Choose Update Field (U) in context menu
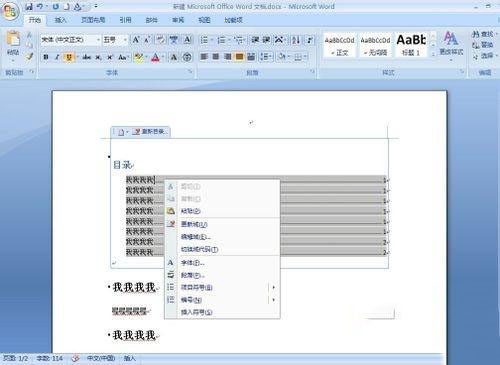Screen dimensions: 500x365 (x=222, y=224)
